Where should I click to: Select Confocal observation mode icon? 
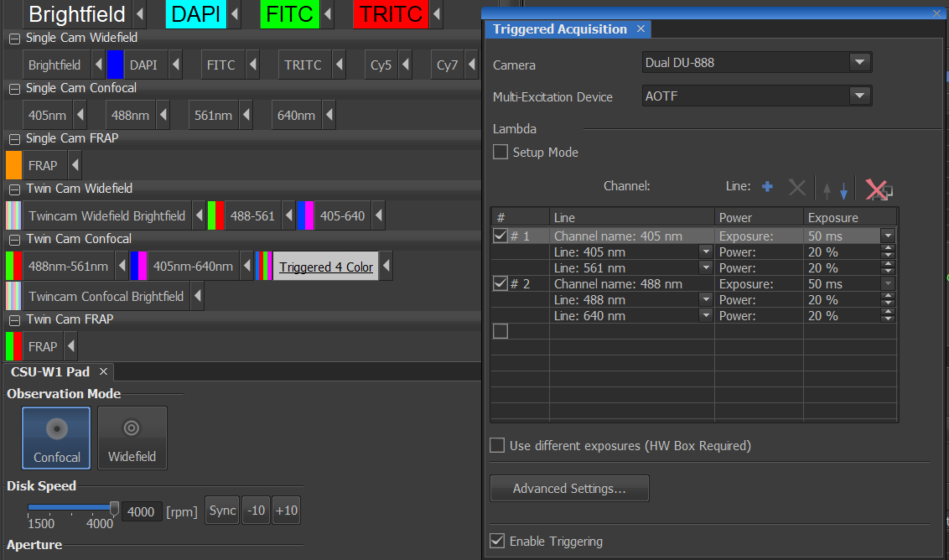(x=56, y=438)
